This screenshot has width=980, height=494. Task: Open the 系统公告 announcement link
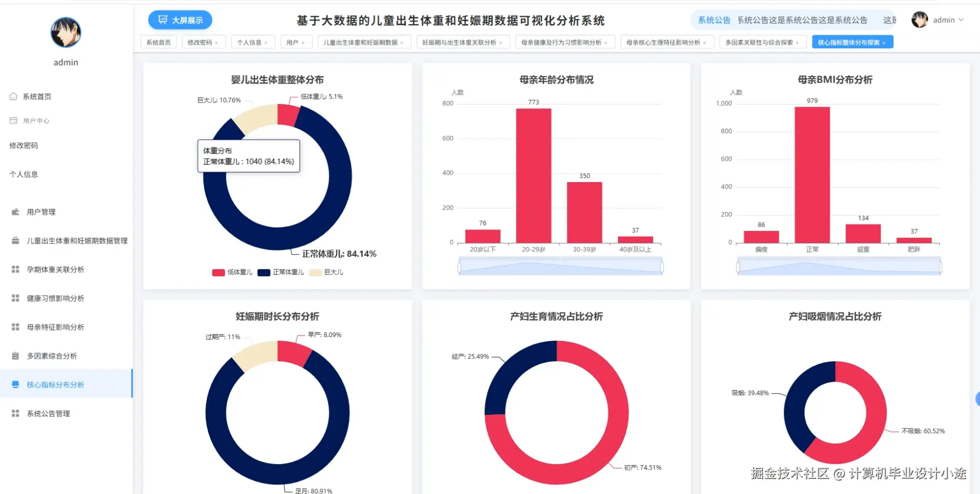pos(714,20)
